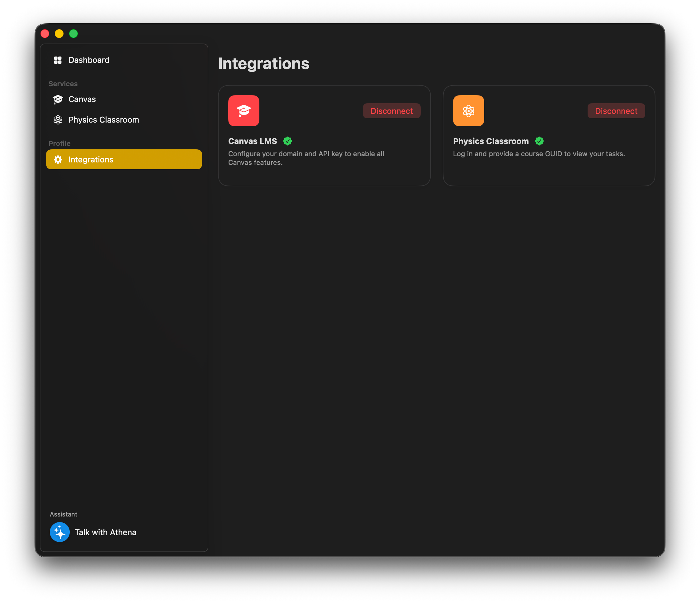Click the Dashboard grid icon
The height and width of the screenshot is (603, 700).
coord(58,60)
